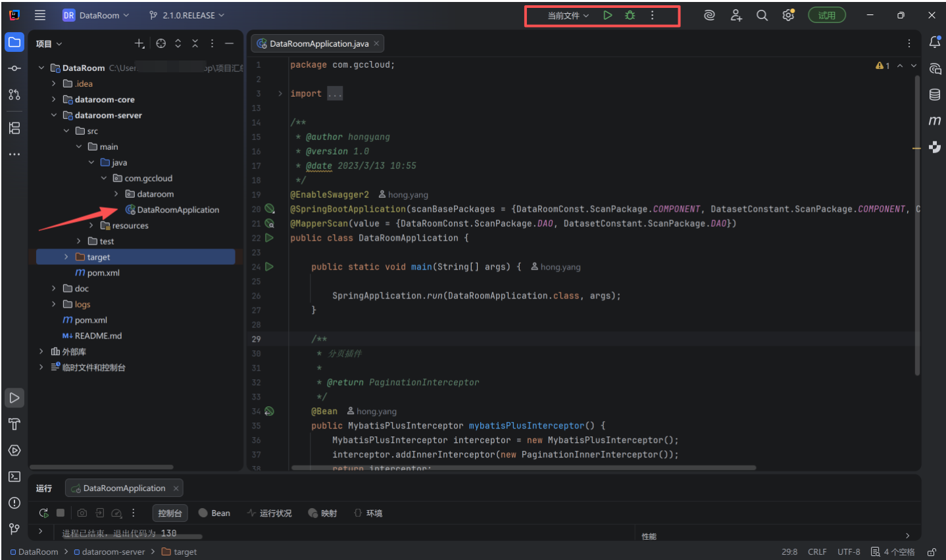The width and height of the screenshot is (946, 560).
Task: Open Code With Me add-user icon
Action: click(736, 15)
